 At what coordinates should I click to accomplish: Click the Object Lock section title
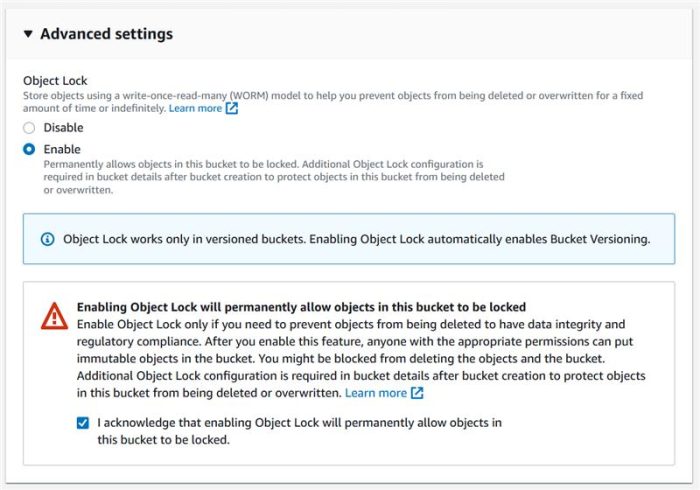click(x=55, y=81)
